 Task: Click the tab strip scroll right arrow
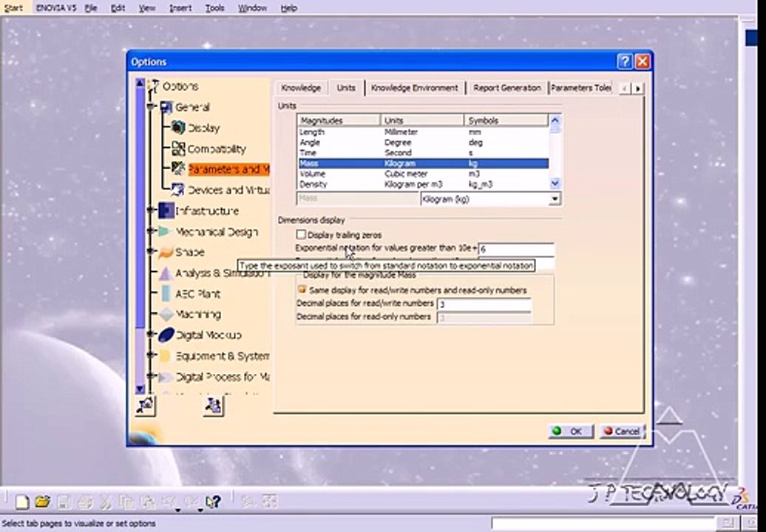tap(637, 89)
